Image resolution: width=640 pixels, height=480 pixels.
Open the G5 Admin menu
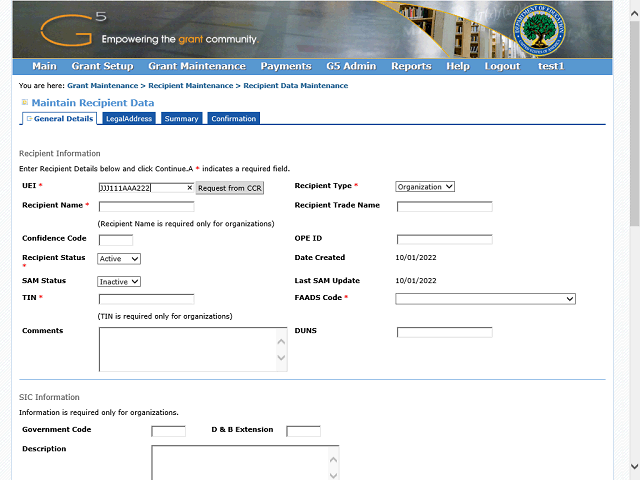point(351,66)
